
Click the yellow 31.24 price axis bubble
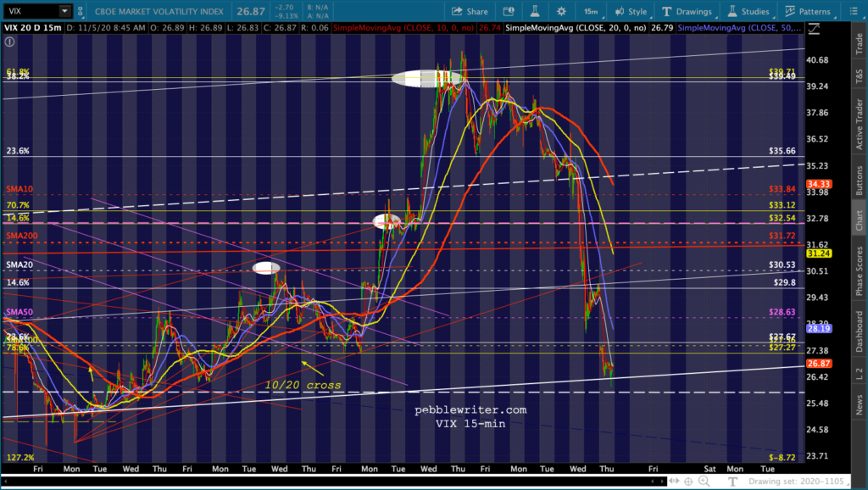pyautogui.click(x=819, y=253)
